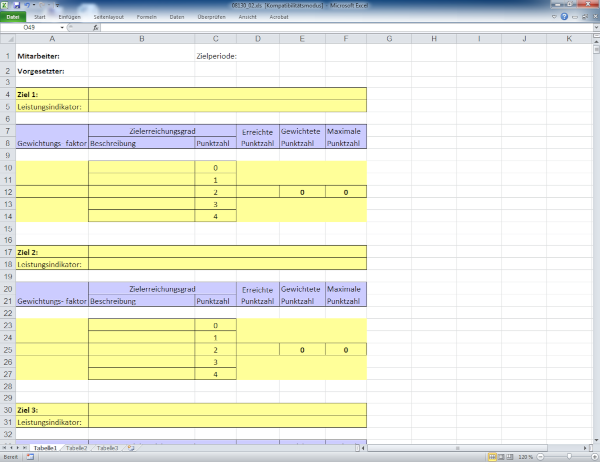Screen dimensions: 600x462
Task: Select sheet tab Tabelle2
Action: click(x=77, y=448)
